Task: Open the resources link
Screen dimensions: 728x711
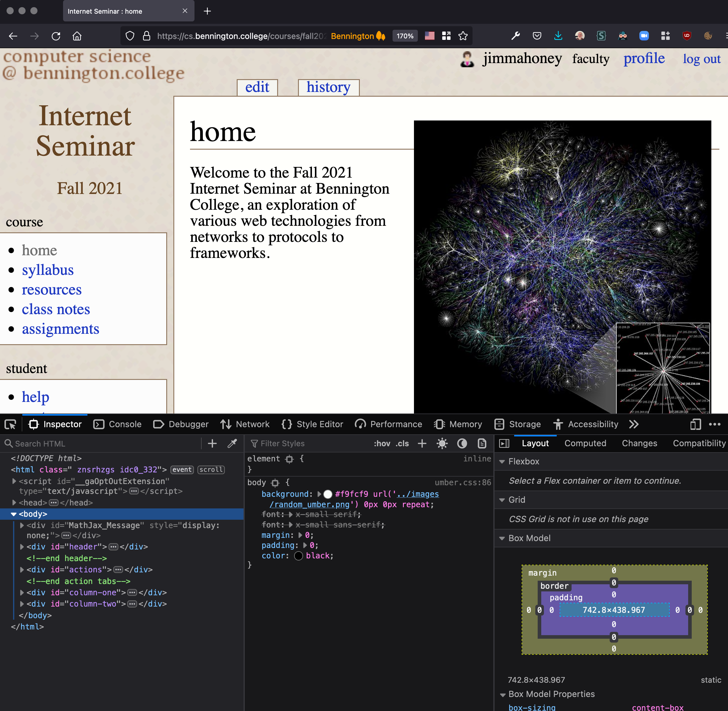Action: [51, 290]
